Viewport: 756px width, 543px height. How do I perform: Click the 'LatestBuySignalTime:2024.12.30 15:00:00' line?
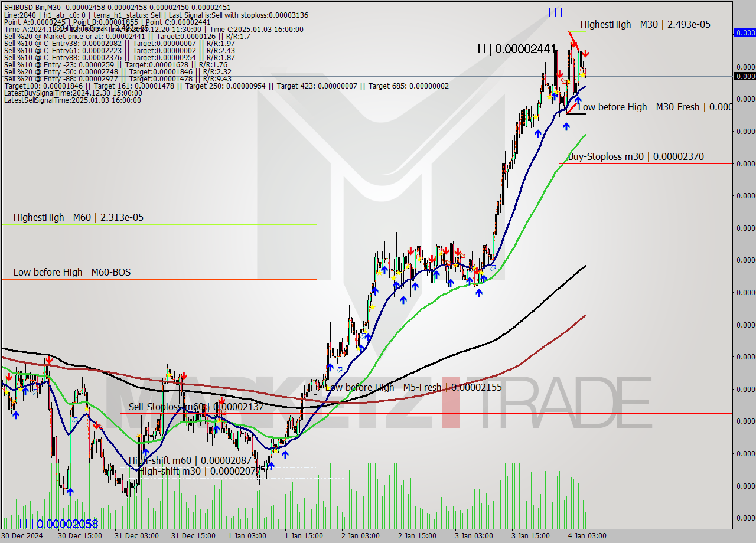click(x=73, y=93)
